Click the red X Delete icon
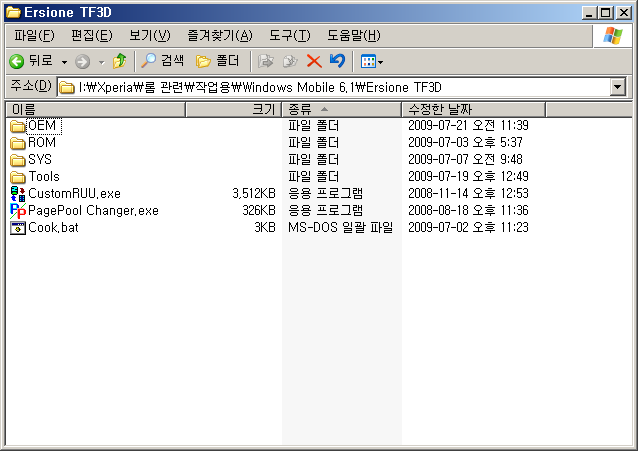 [314, 61]
